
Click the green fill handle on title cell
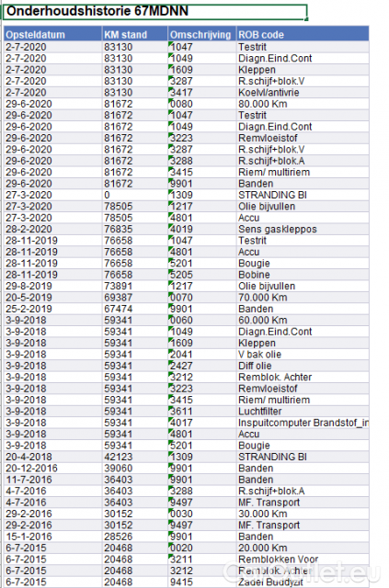(306, 18)
